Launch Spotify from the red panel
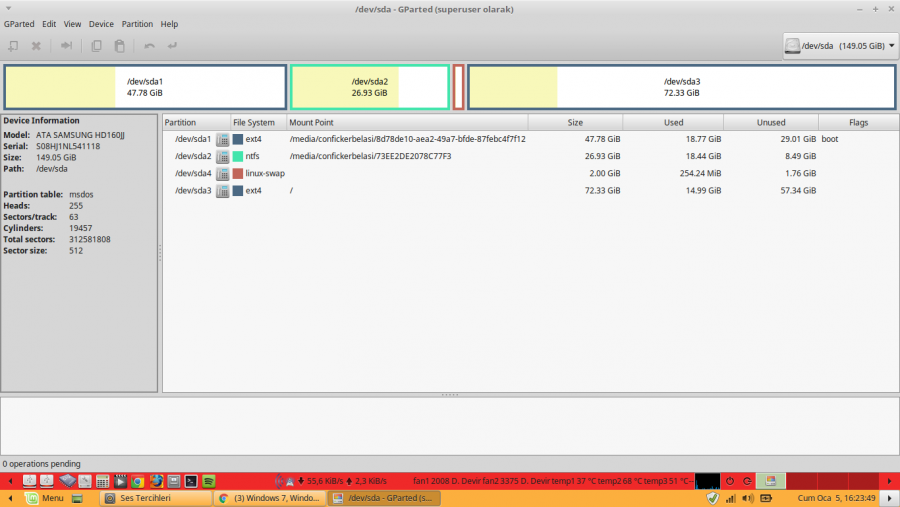The width and height of the screenshot is (900, 507). [x=209, y=481]
